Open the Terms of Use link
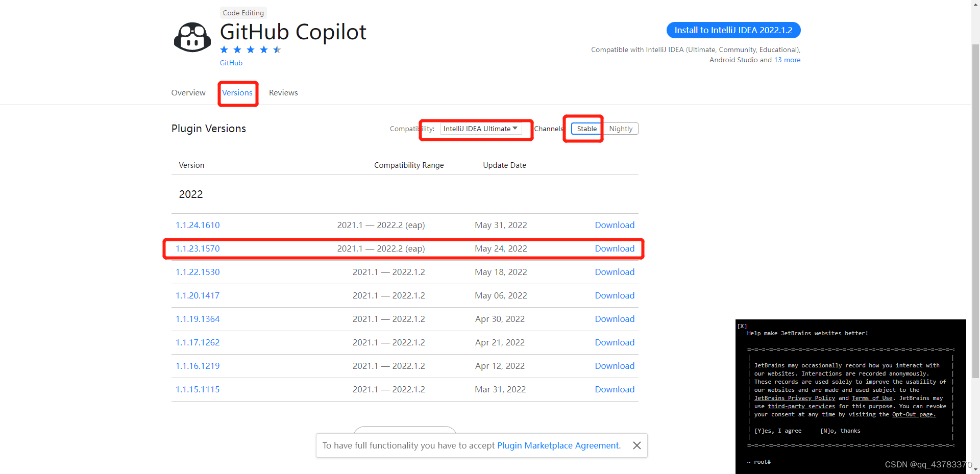This screenshot has height=474, width=980. click(872, 398)
